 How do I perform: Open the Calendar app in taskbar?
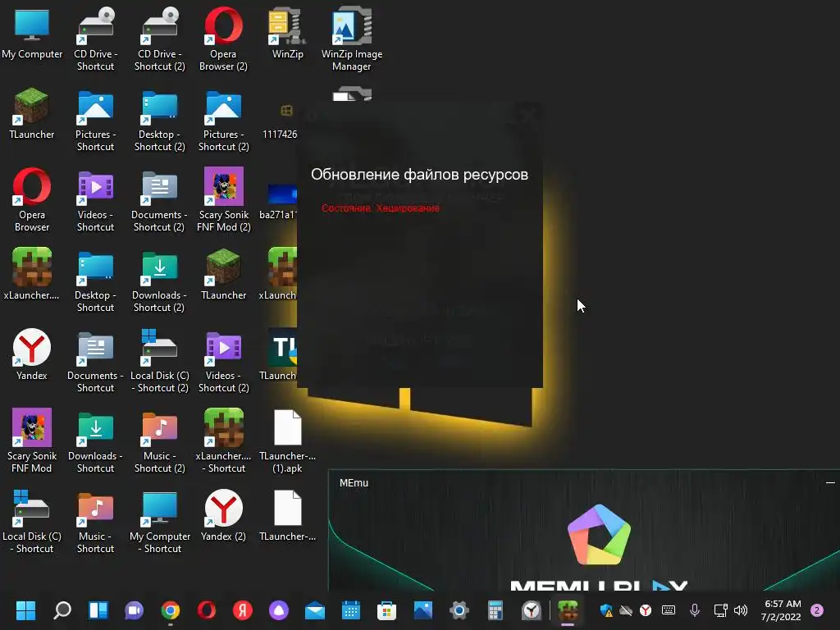click(351, 610)
